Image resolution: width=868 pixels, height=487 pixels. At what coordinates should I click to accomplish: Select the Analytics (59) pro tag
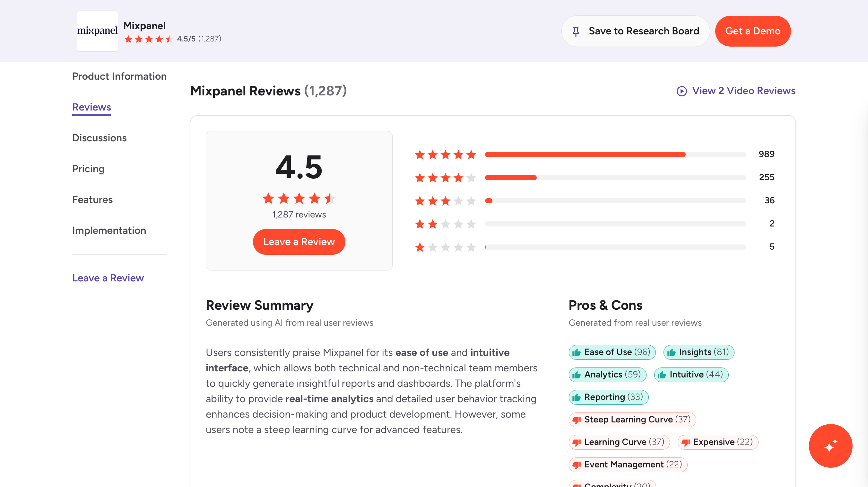click(607, 375)
